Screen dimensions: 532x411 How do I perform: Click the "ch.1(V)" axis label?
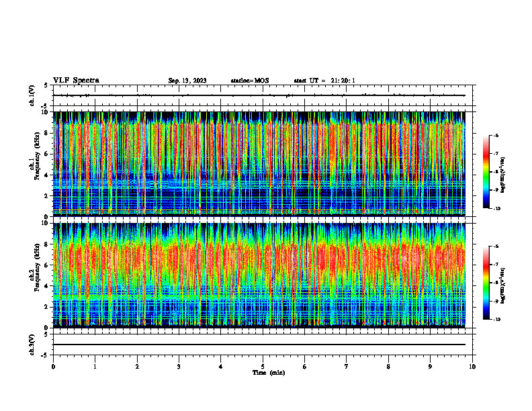(x=32, y=95)
